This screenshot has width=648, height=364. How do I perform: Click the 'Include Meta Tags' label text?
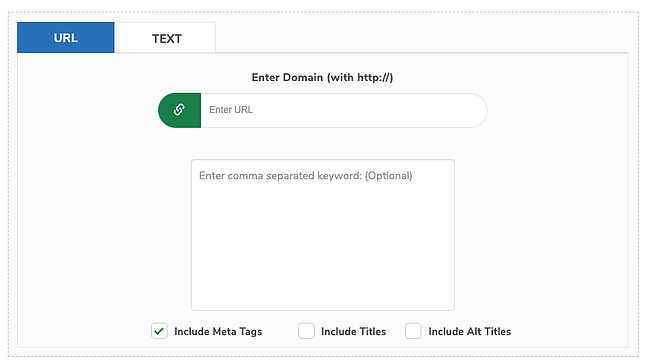pyautogui.click(x=218, y=332)
